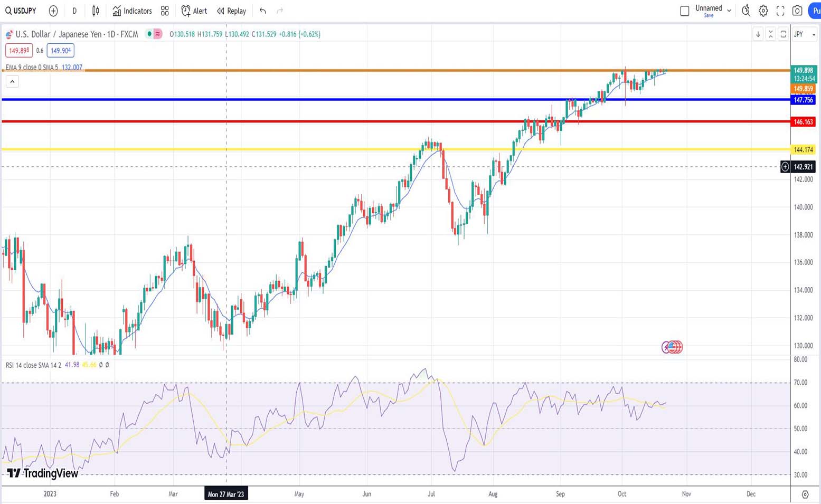The width and height of the screenshot is (821, 504).
Task: Click Save under the Unnamed layout
Action: click(x=709, y=16)
